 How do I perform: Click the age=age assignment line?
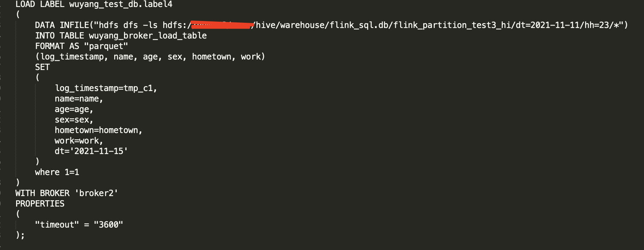(x=74, y=109)
